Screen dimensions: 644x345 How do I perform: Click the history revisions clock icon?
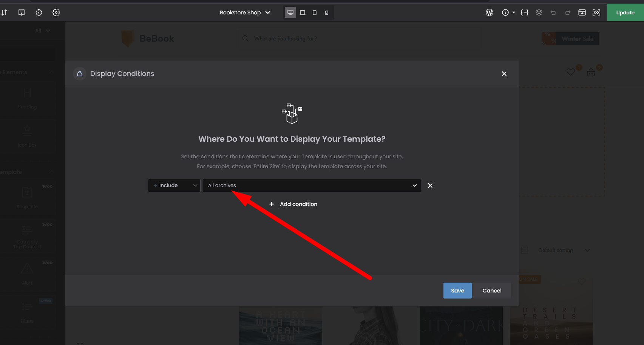(x=39, y=12)
